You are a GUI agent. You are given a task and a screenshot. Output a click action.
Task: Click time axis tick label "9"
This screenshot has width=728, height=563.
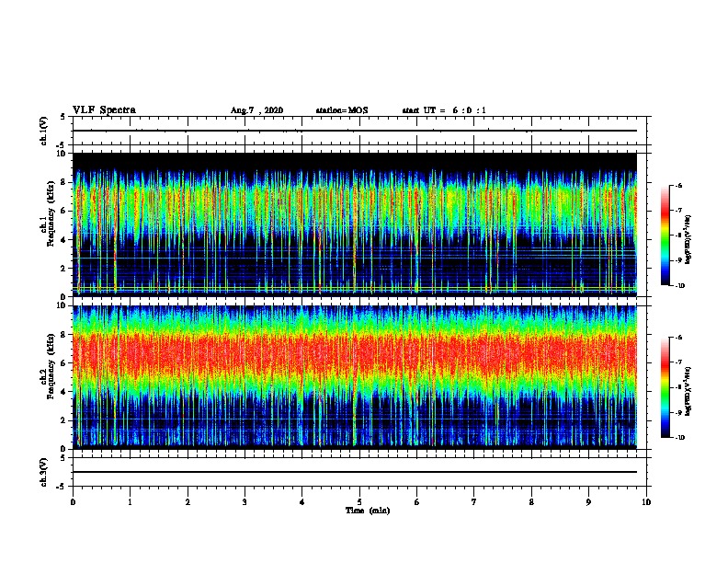(x=588, y=502)
